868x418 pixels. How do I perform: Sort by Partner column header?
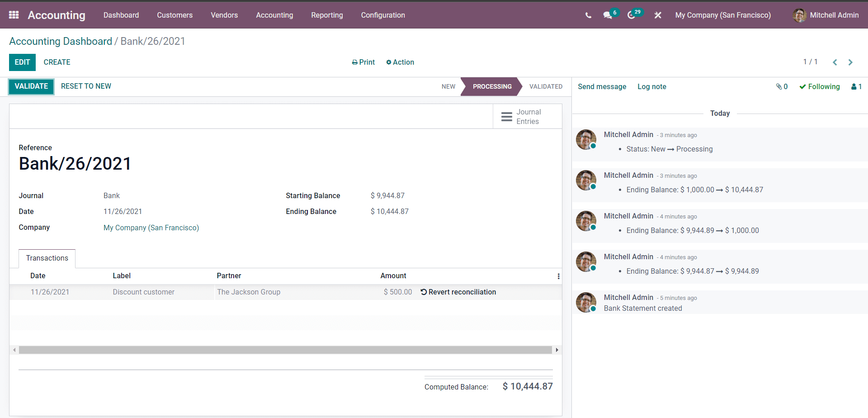point(229,276)
